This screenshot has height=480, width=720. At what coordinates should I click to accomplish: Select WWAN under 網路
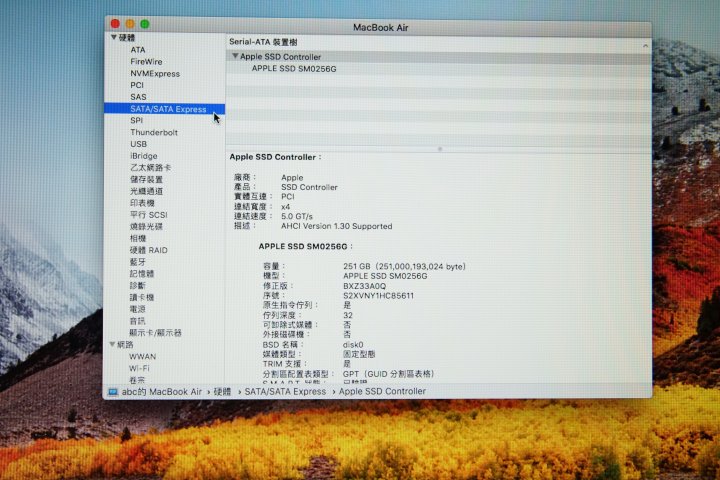(142, 356)
